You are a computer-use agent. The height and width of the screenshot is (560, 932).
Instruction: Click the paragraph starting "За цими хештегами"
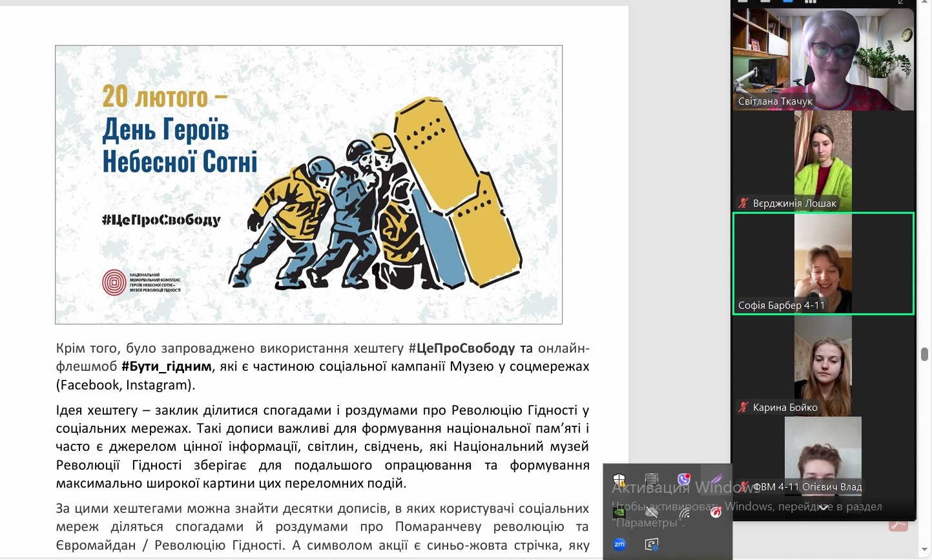[x=323, y=527]
